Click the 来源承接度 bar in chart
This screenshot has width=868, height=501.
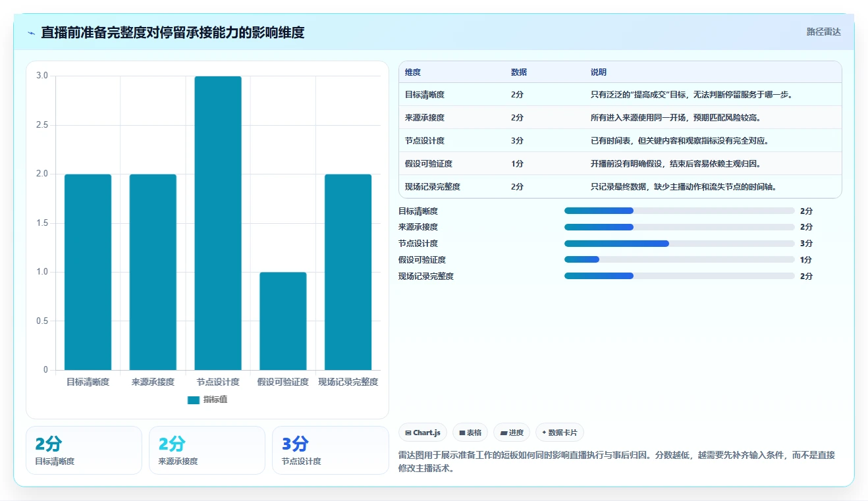coord(153,272)
